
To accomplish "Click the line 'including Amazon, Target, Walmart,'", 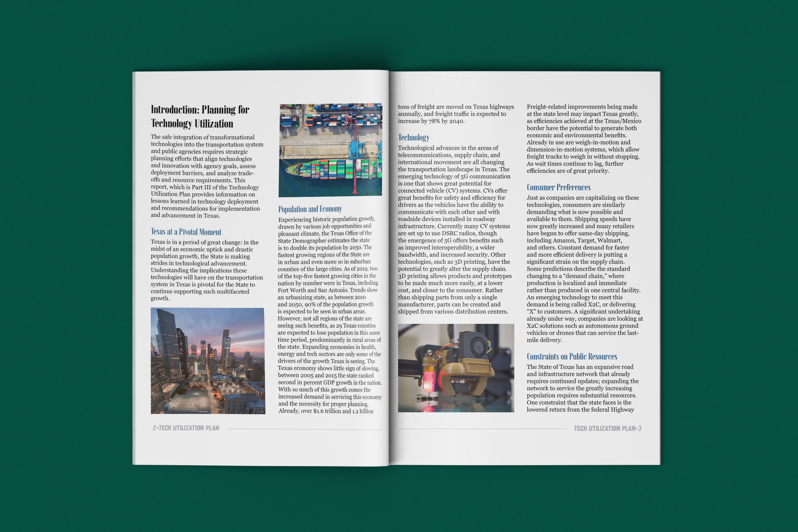I will click(x=574, y=240).
